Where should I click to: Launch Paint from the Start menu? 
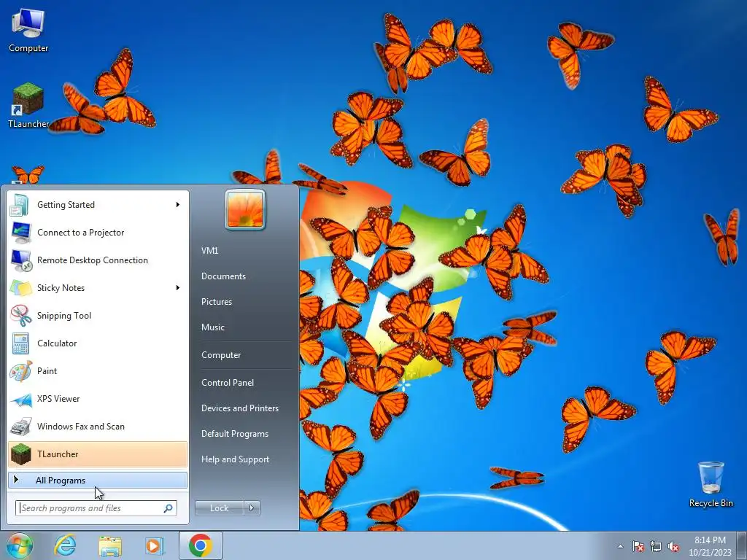click(98, 371)
